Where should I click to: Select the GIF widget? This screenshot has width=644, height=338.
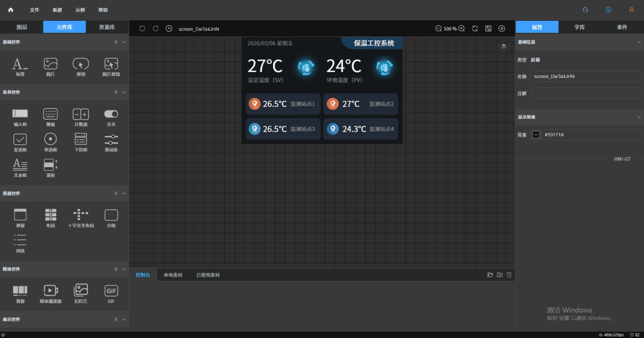click(x=111, y=294)
